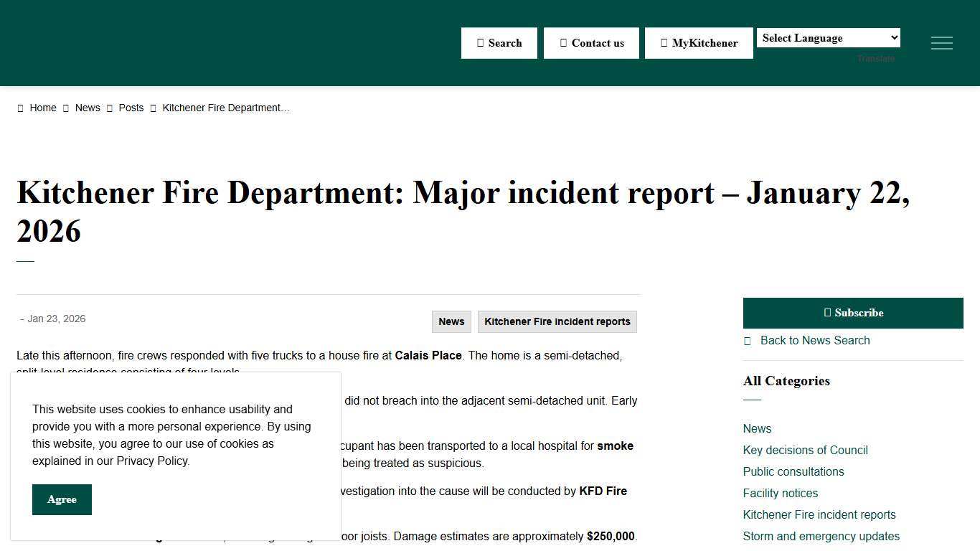Click the Kitchener Fire incident reports tag
Screen dimensions: 980x551
pos(557,321)
